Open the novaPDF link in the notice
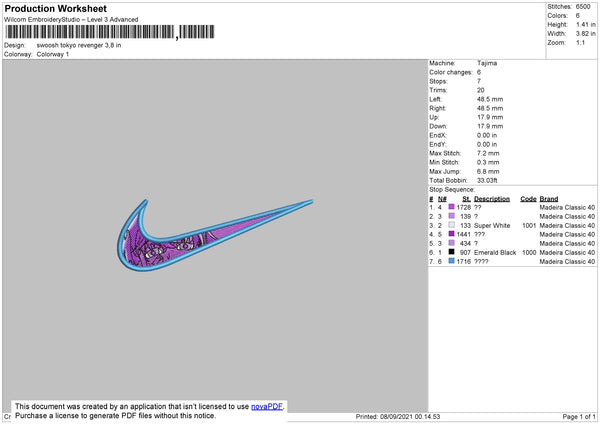The image size is (600, 424). (267, 406)
